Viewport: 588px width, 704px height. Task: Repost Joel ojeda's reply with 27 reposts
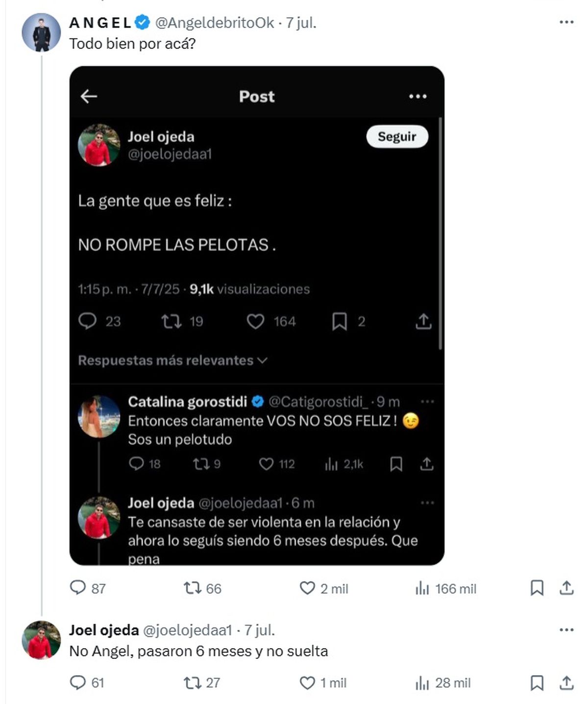click(201, 682)
